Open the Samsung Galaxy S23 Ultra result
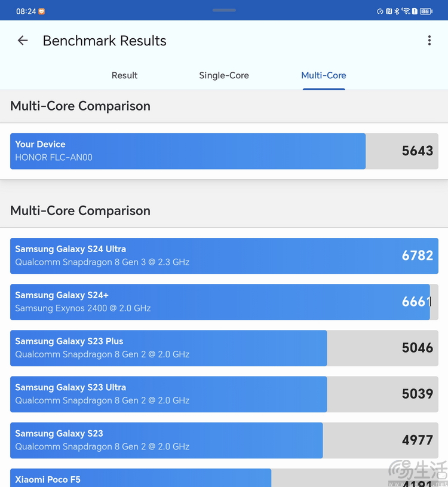Screen dimensions: 448x487 pos(224,394)
